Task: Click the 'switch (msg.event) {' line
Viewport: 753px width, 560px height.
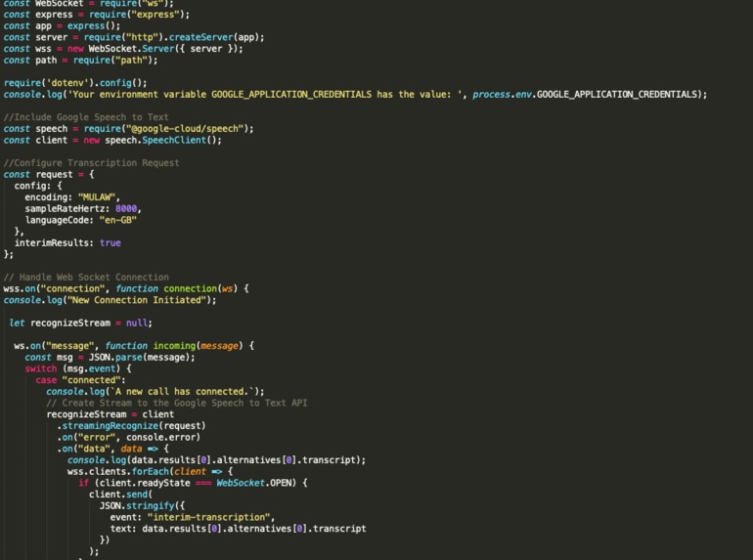Action: click(x=78, y=369)
